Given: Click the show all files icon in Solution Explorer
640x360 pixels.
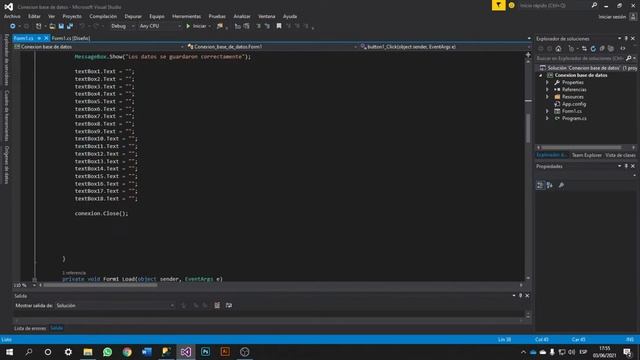Looking at the screenshot, I should click(x=611, y=49).
